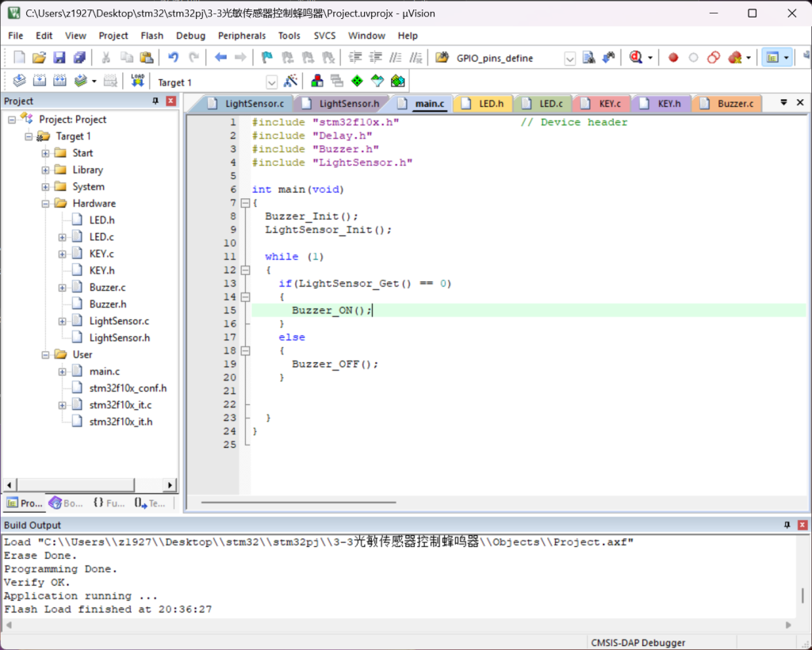The image size is (812, 650).
Task: Start the debug session with magnifier icon
Action: point(636,58)
